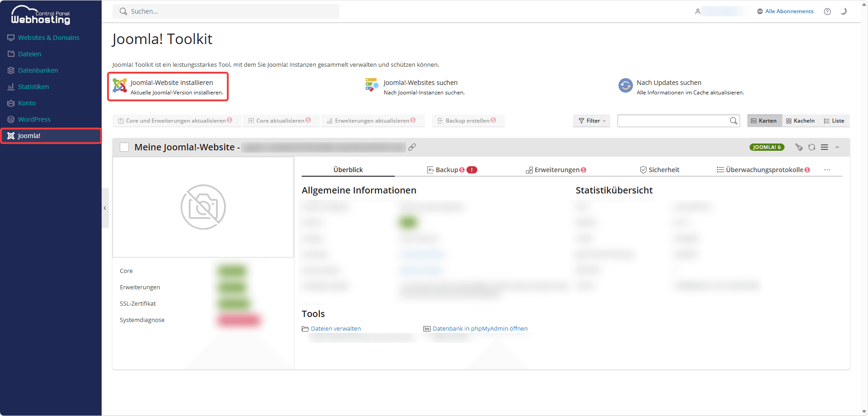This screenshot has width=868, height=416.
Task: Open the Dateien verwalten link
Action: pos(336,329)
